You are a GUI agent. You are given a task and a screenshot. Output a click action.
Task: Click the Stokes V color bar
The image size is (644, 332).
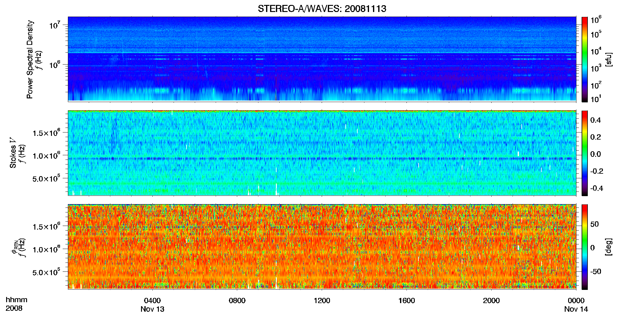(x=585, y=153)
